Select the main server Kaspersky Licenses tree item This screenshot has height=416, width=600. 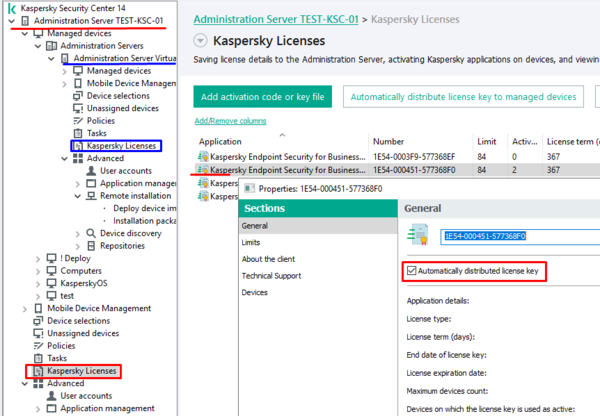[81, 371]
